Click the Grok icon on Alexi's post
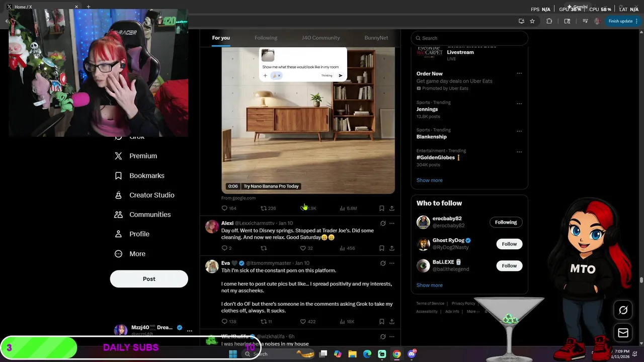The width and height of the screenshot is (644, 362). point(383,223)
